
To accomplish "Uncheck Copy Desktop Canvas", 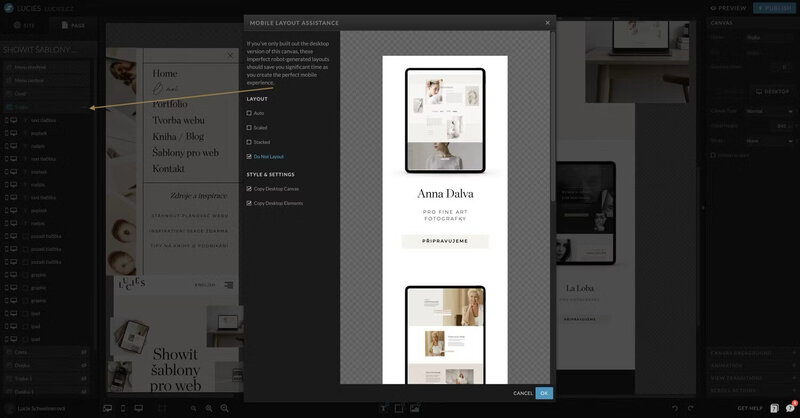I will coord(249,189).
